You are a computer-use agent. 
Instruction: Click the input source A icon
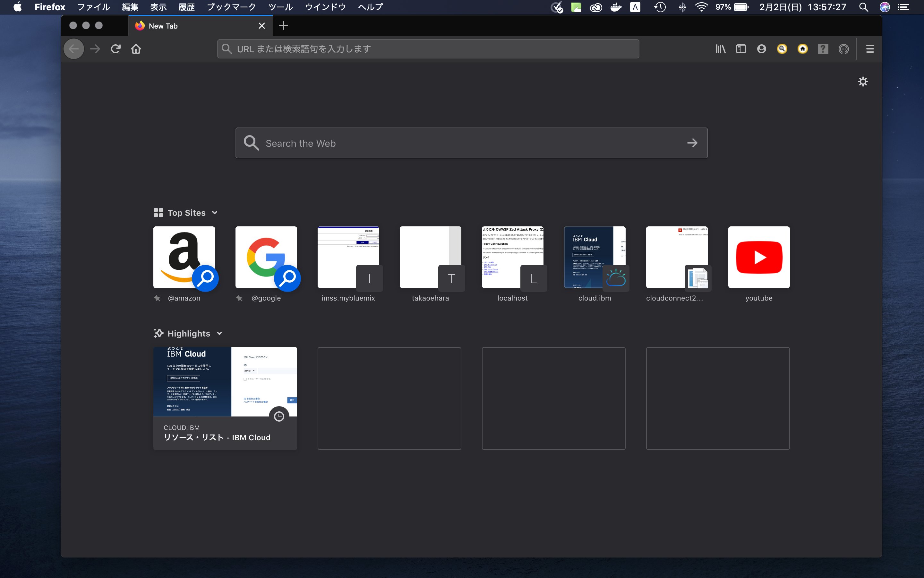[x=635, y=7]
